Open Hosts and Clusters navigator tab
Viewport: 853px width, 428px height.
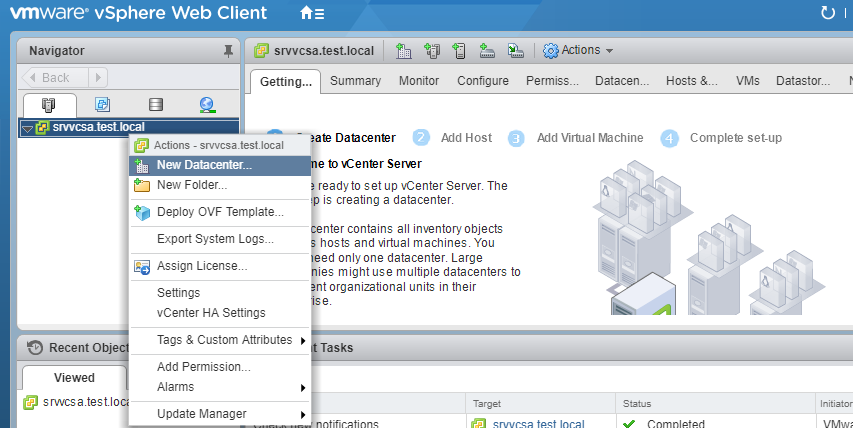coord(49,104)
